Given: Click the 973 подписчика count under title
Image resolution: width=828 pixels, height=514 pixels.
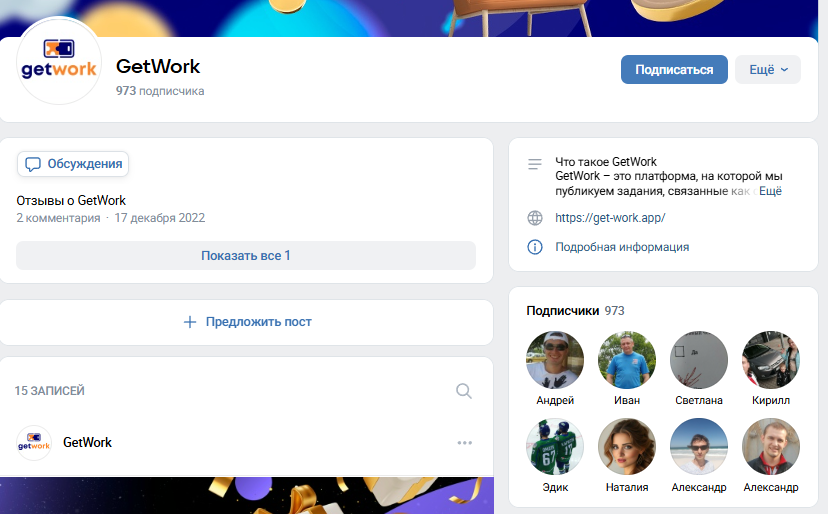Looking at the screenshot, I should pyautogui.click(x=160, y=91).
